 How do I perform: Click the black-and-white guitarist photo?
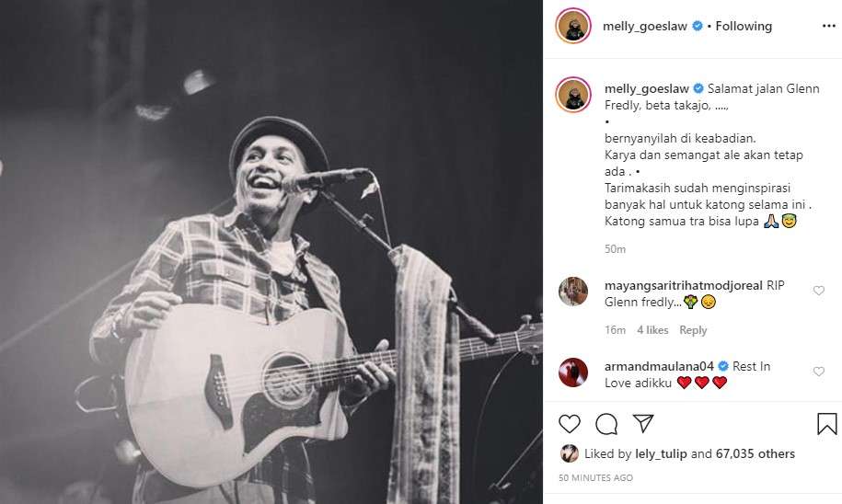coord(271,252)
